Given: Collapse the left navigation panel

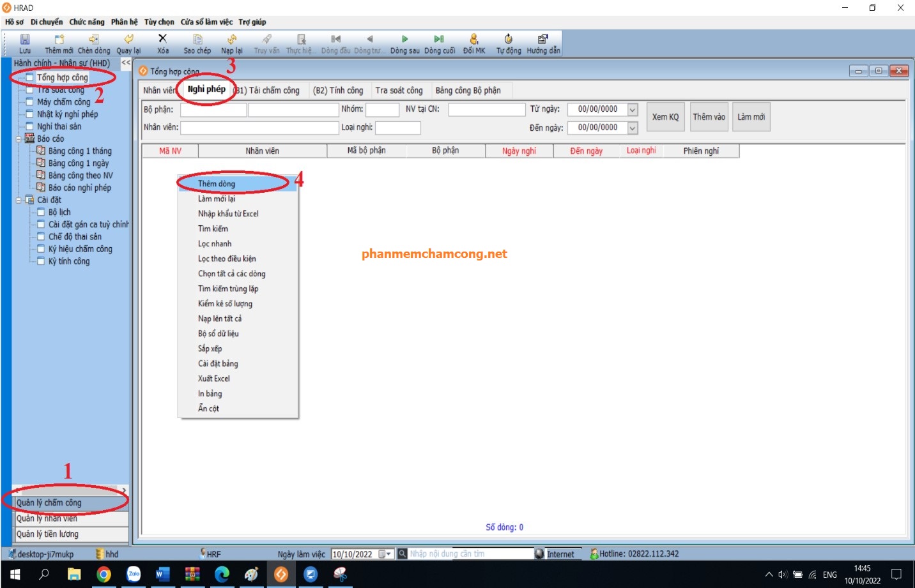Looking at the screenshot, I should point(126,63).
